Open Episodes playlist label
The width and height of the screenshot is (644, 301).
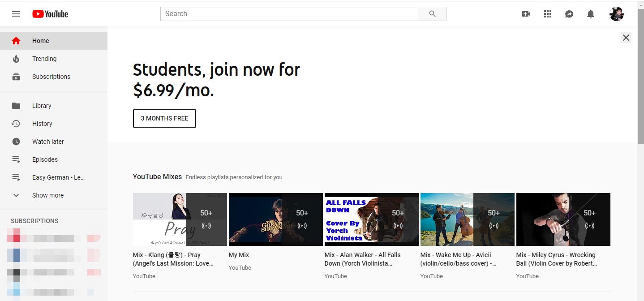pyautogui.click(x=45, y=159)
